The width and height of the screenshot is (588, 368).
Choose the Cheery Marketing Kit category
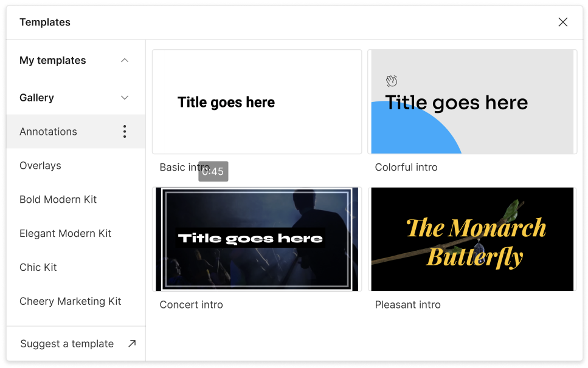[70, 302]
